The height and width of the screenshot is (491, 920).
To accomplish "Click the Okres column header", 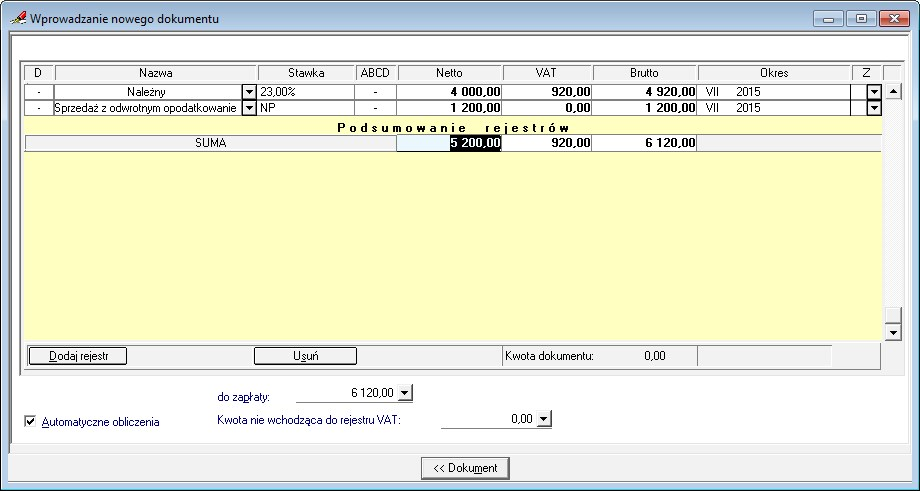I will point(774,73).
